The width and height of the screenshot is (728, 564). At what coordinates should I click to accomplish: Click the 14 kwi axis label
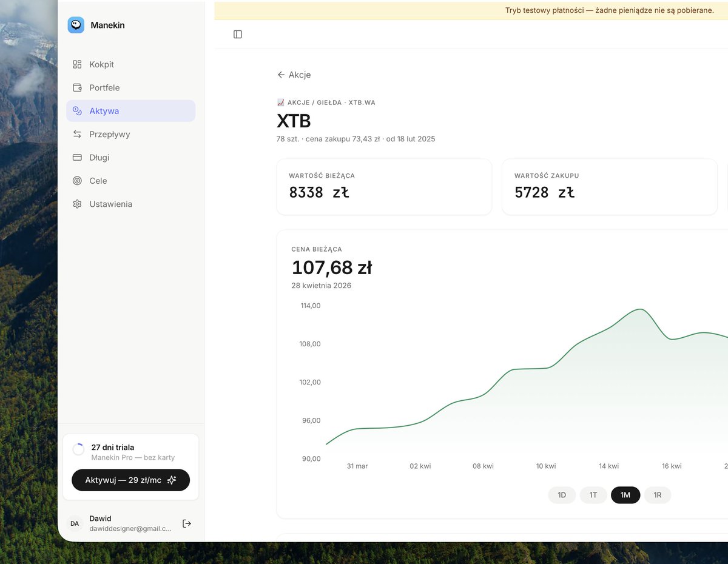(x=608, y=466)
